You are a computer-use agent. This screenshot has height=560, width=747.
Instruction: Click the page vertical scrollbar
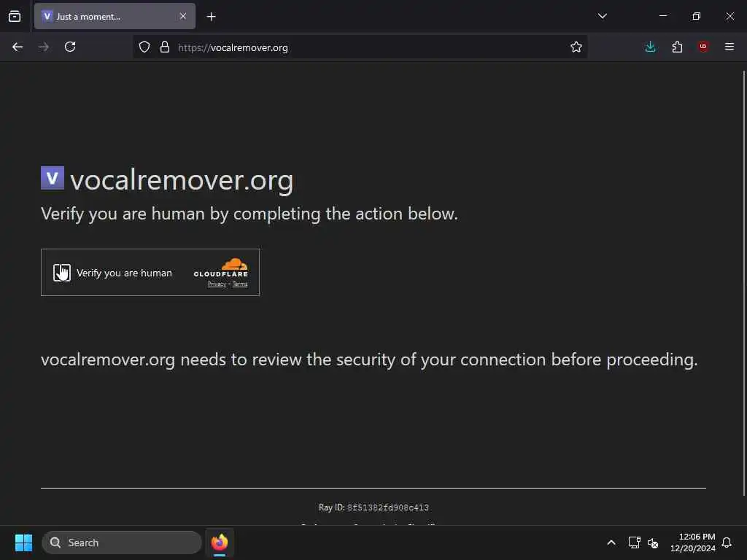coord(743,284)
